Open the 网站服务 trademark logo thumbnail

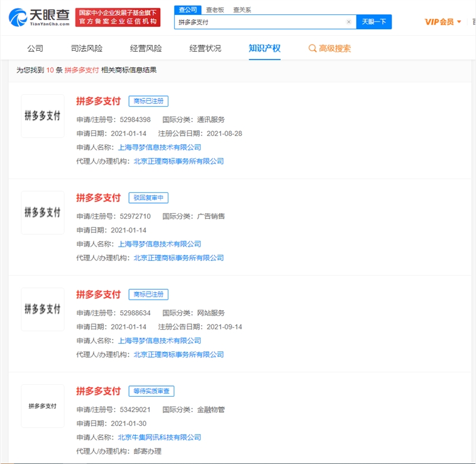pos(42,310)
